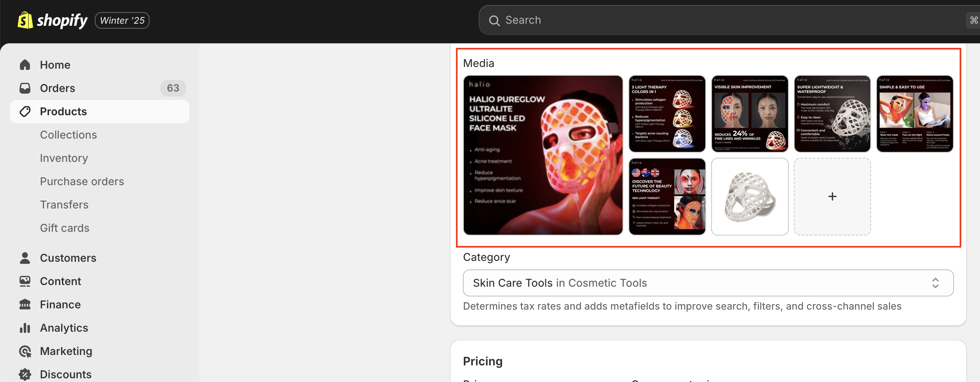This screenshot has height=382, width=980.
Task: Click the Shopify bag logo icon
Action: 25,20
